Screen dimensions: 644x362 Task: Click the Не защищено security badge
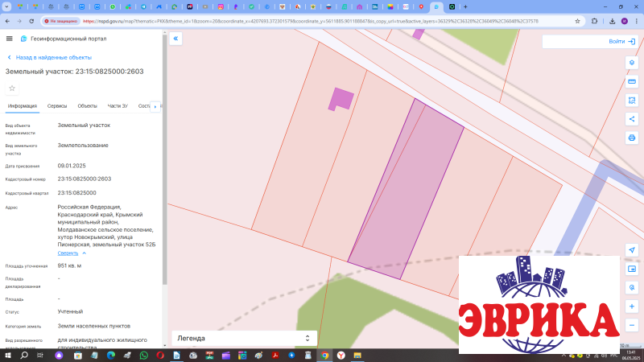(61, 21)
